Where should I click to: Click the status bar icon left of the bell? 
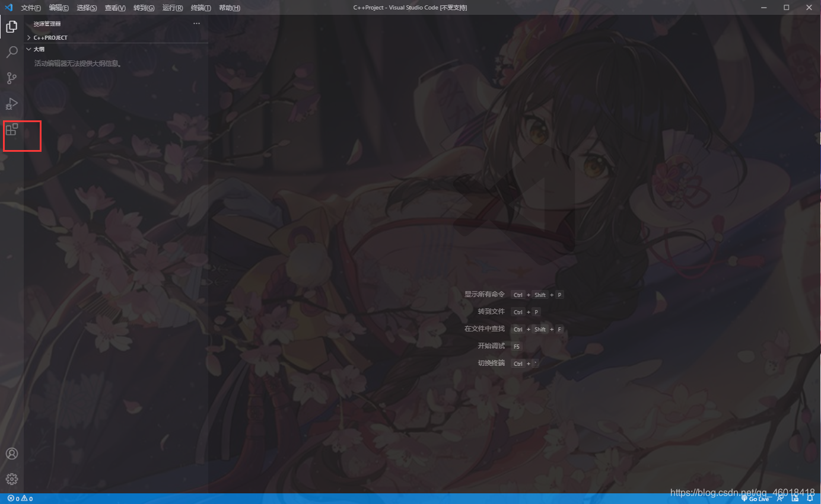pos(795,499)
